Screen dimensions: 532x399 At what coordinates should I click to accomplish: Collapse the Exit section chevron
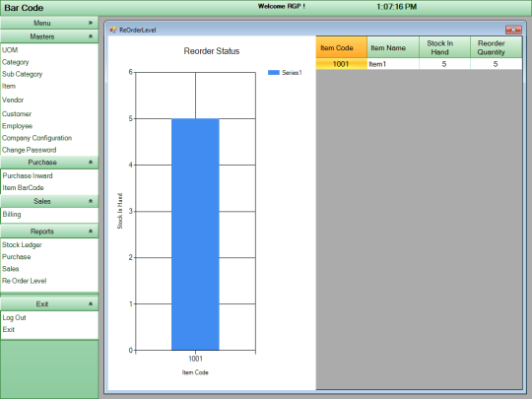pyautogui.click(x=91, y=304)
